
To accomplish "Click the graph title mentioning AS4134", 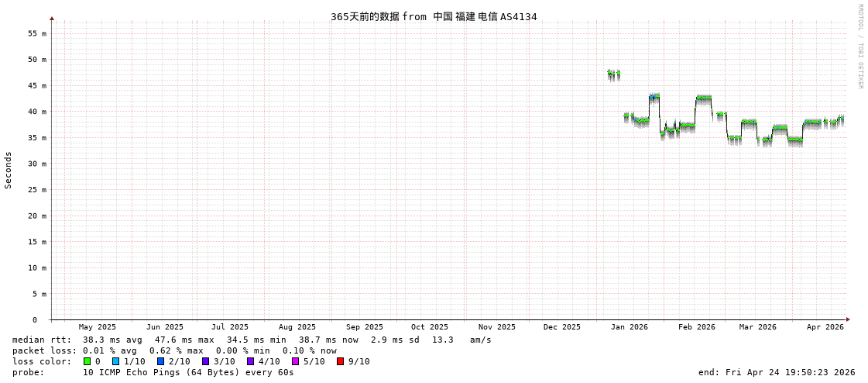I will (x=434, y=16).
